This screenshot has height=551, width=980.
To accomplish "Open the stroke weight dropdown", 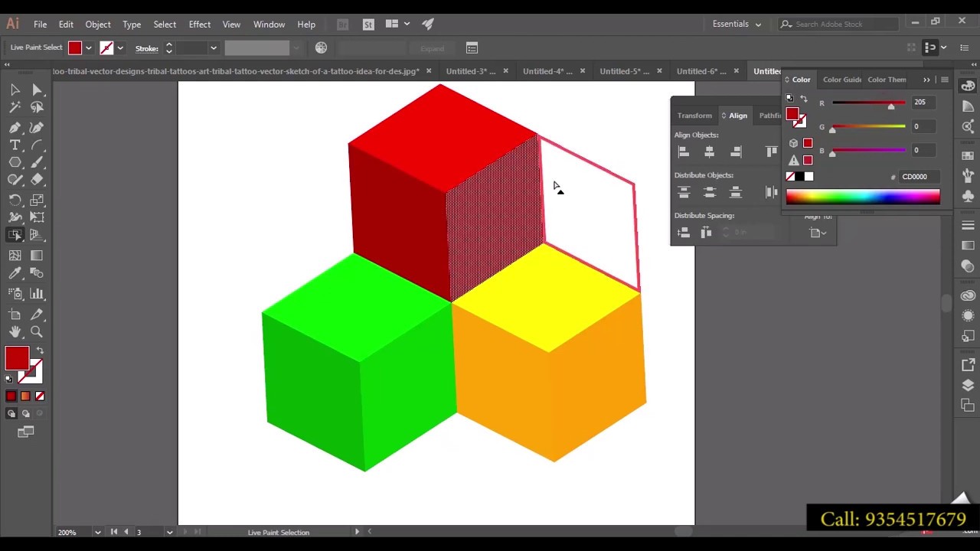I will point(214,48).
